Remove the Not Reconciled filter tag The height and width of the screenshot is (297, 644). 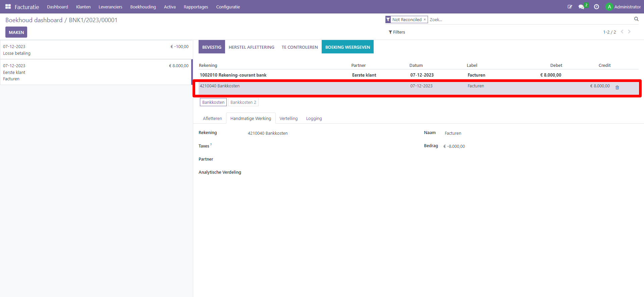coord(425,19)
